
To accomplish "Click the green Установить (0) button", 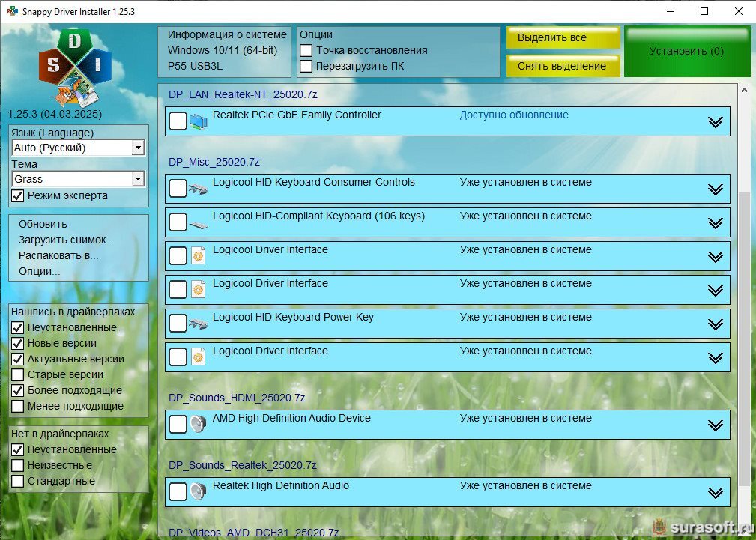I will coord(687,52).
